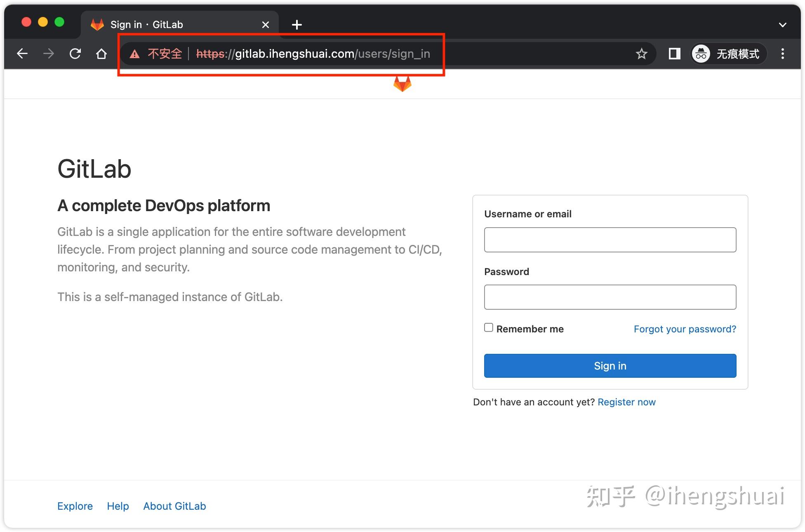The image size is (805, 532).
Task: Click the incognito mode profile icon
Action: point(701,54)
